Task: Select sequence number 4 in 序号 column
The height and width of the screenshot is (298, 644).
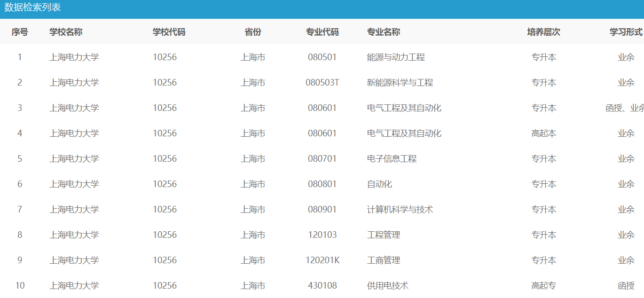Action: (x=20, y=133)
